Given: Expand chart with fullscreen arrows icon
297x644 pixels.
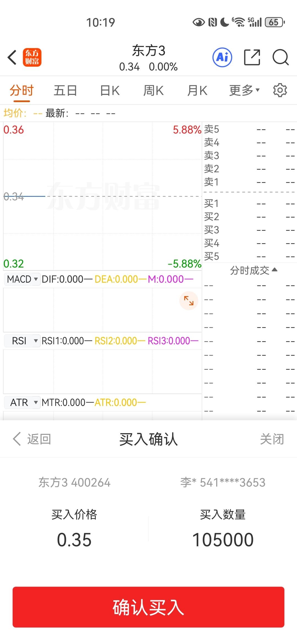Looking at the screenshot, I should 189,301.
